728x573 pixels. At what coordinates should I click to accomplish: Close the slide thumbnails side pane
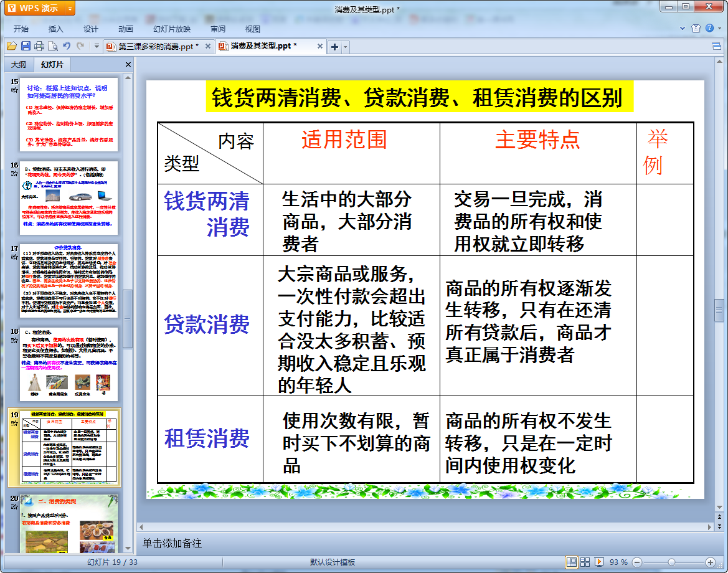pyautogui.click(x=128, y=65)
